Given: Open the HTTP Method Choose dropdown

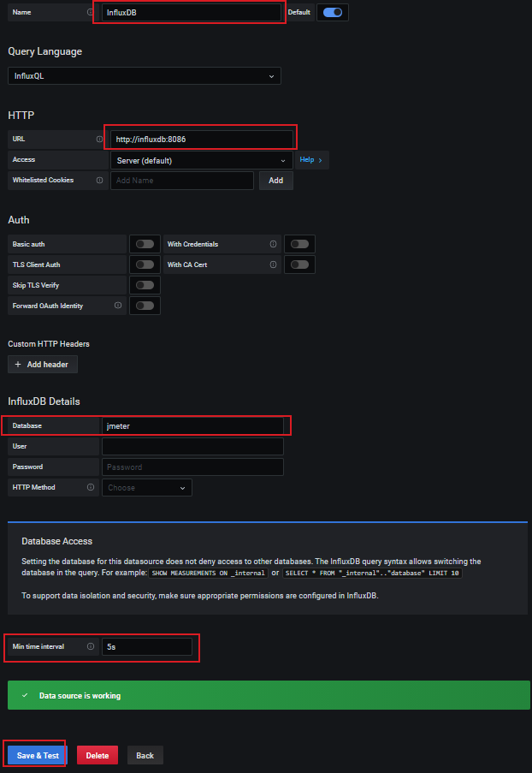Looking at the screenshot, I should (x=147, y=488).
